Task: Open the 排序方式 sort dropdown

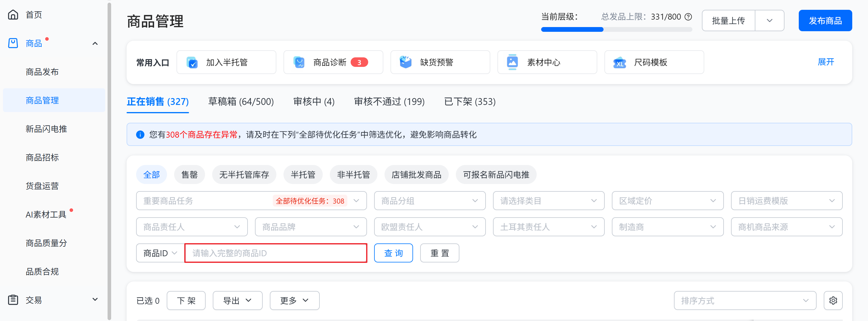Action: click(x=744, y=300)
